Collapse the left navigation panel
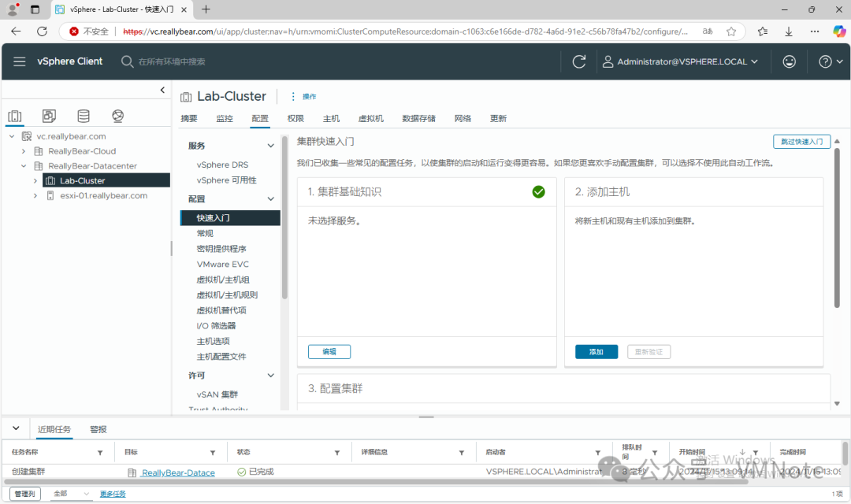The height and width of the screenshot is (504, 851). pos(162,90)
